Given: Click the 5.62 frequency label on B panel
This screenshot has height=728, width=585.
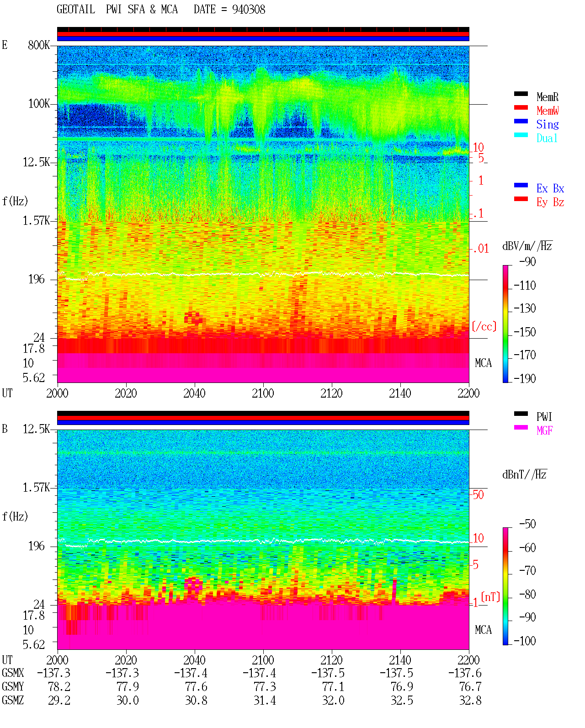Looking at the screenshot, I should pyautogui.click(x=34, y=645).
